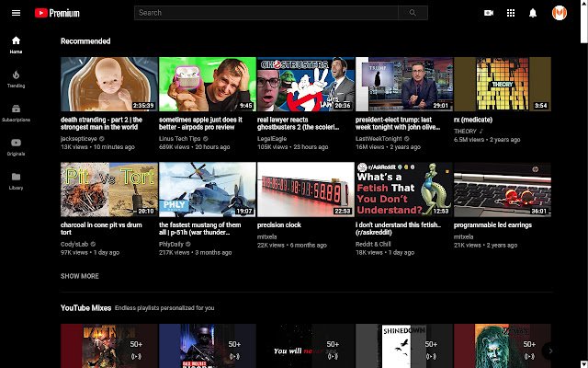Open title 'precision clock'
Image resolution: width=588 pixels, height=368 pixels.
[x=279, y=224]
